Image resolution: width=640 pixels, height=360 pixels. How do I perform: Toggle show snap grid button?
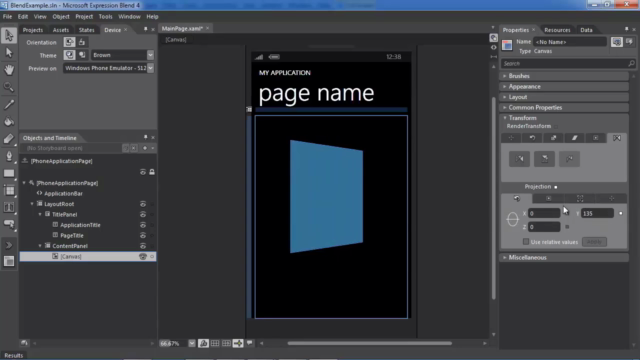tap(215, 343)
